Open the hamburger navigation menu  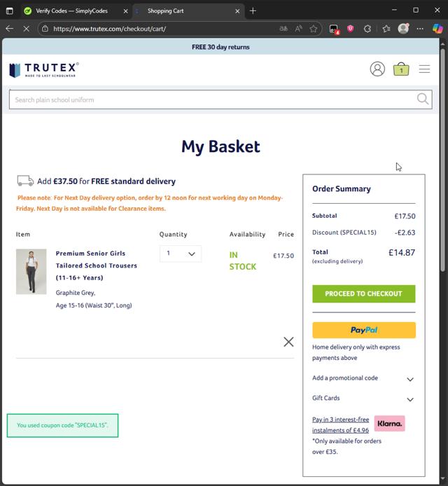(x=424, y=69)
